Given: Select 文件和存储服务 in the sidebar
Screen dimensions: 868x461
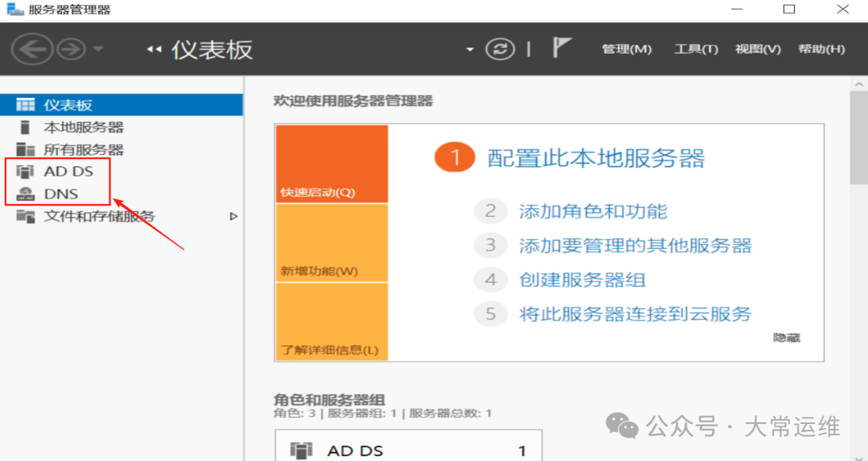Looking at the screenshot, I should 121,216.
